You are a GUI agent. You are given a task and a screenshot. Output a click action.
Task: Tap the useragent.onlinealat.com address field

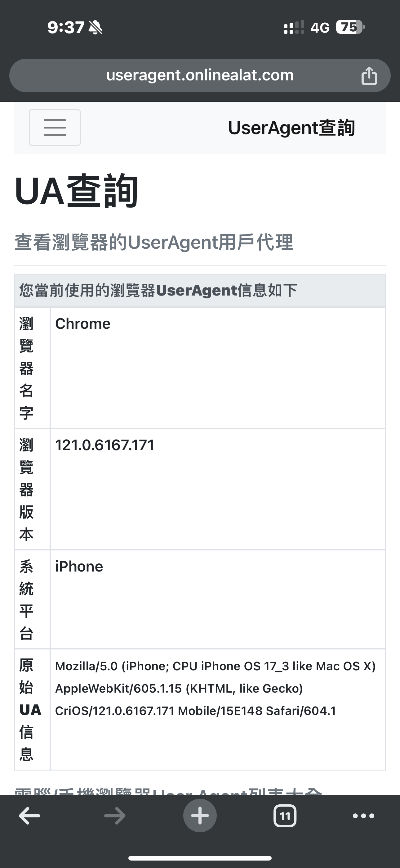point(200,75)
